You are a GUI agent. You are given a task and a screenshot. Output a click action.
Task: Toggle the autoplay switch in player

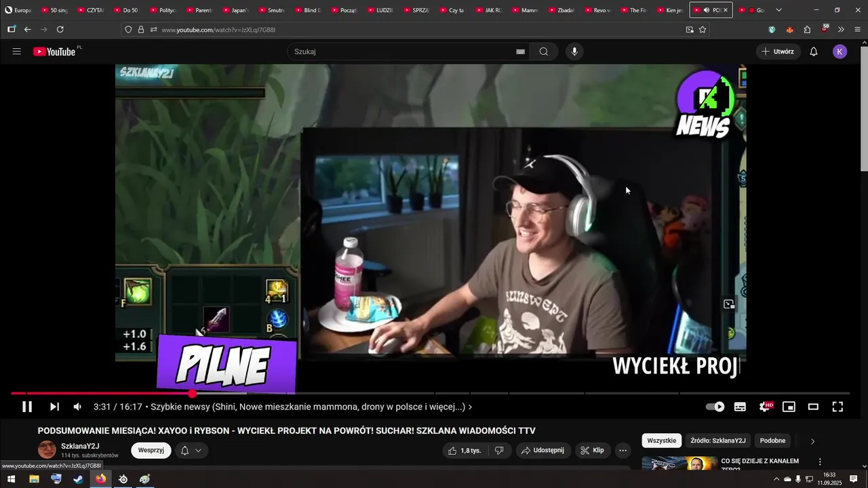715,407
